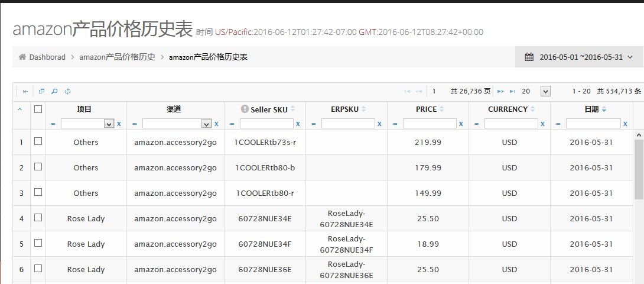Jump to the last page
644x284 pixels.
click(513, 91)
